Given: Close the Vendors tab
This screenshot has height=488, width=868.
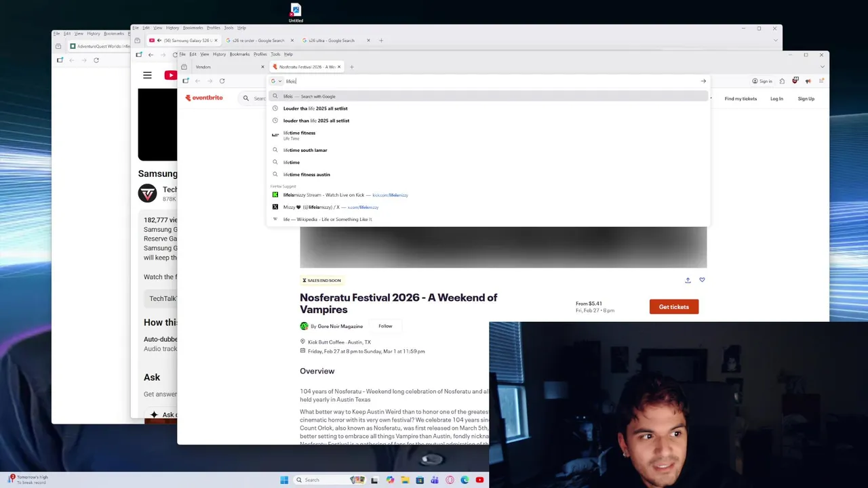Looking at the screenshot, I should [262, 67].
